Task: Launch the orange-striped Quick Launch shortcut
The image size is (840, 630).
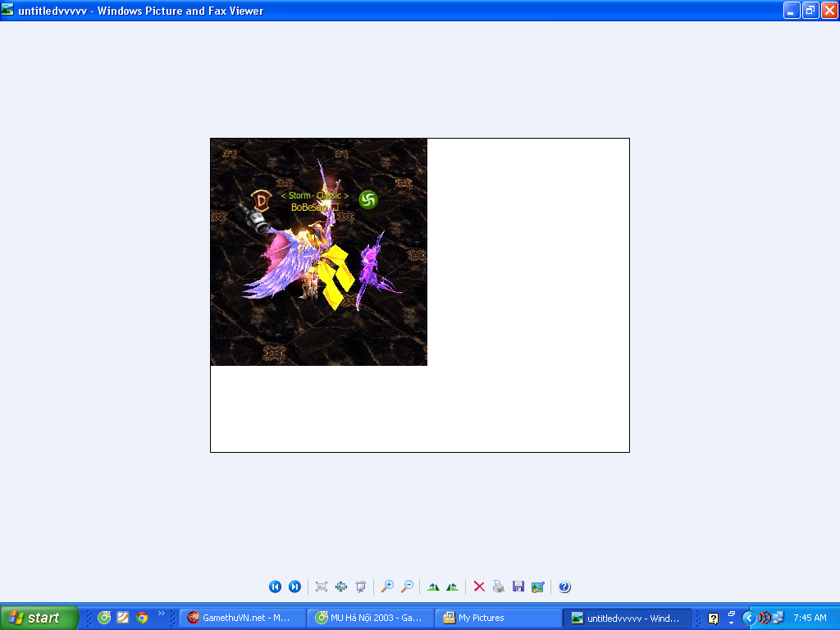Action: point(123,618)
